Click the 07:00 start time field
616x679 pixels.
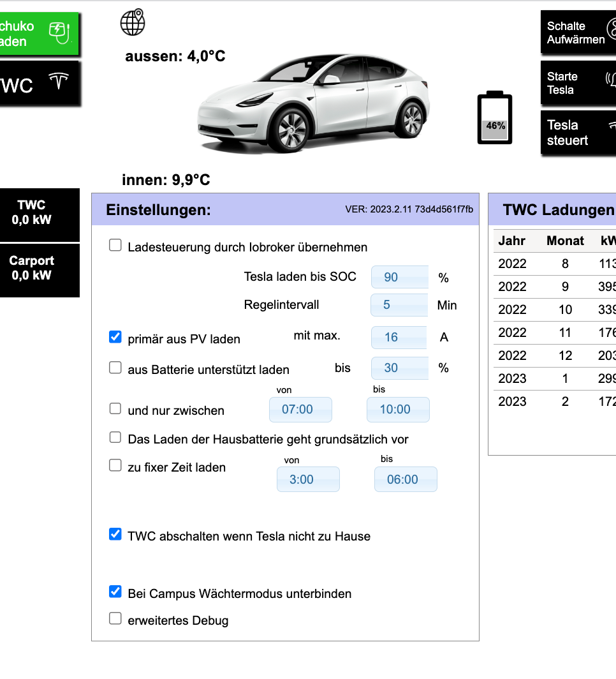[300, 410]
